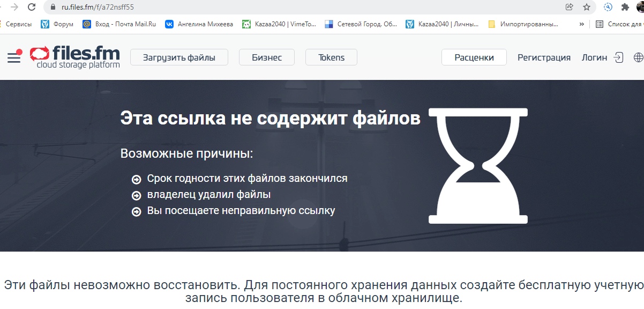
Task: Open the Бизнес menu item
Action: [267, 57]
